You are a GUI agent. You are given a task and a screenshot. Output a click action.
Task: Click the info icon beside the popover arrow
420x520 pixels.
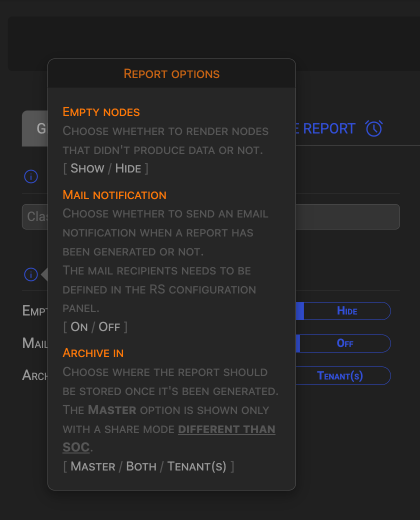pos(31,275)
